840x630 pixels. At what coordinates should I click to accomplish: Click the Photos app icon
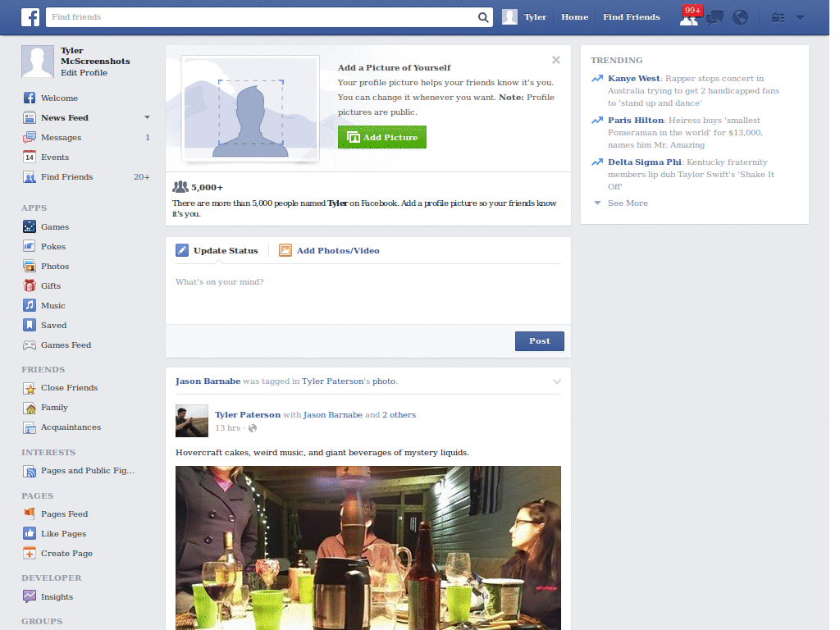click(x=30, y=267)
